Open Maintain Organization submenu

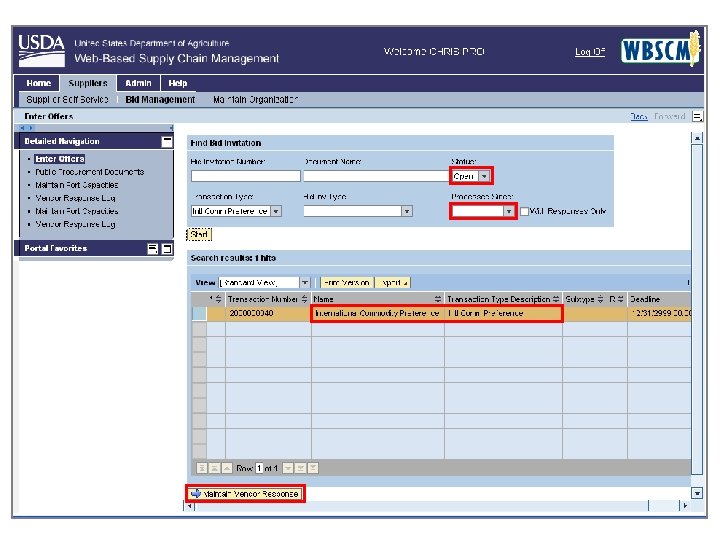tap(255, 100)
